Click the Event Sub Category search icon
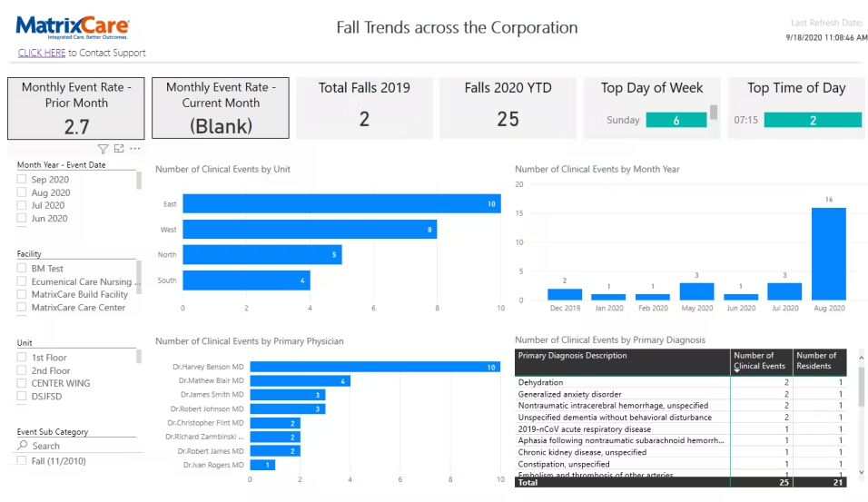Viewport: 868px width, 502px height. [x=22, y=445]
